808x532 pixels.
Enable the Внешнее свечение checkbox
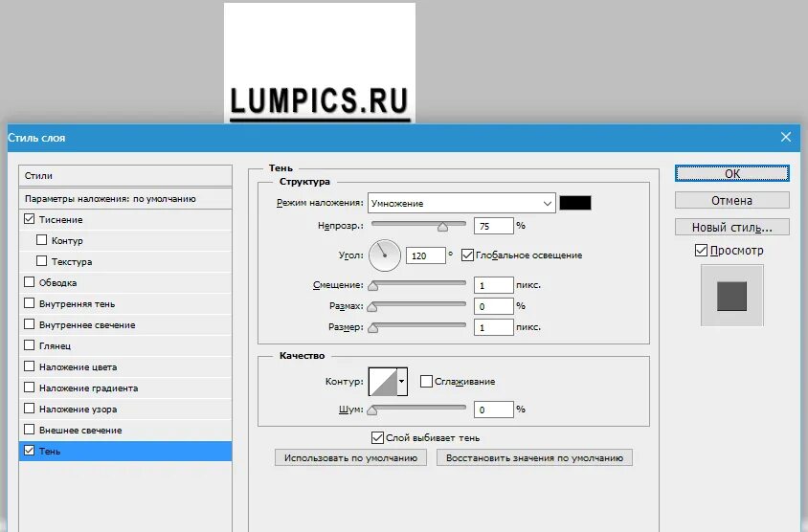click(30, 430)
